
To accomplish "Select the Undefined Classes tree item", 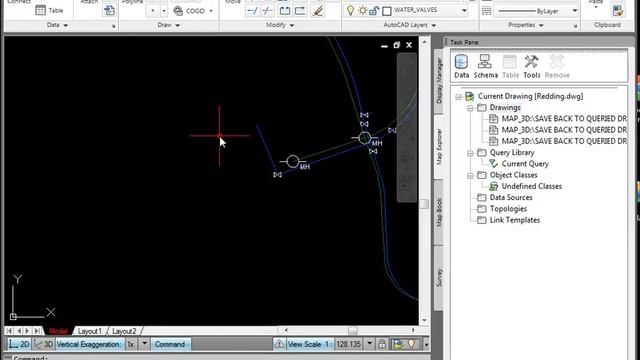I will tap(531, 186).
